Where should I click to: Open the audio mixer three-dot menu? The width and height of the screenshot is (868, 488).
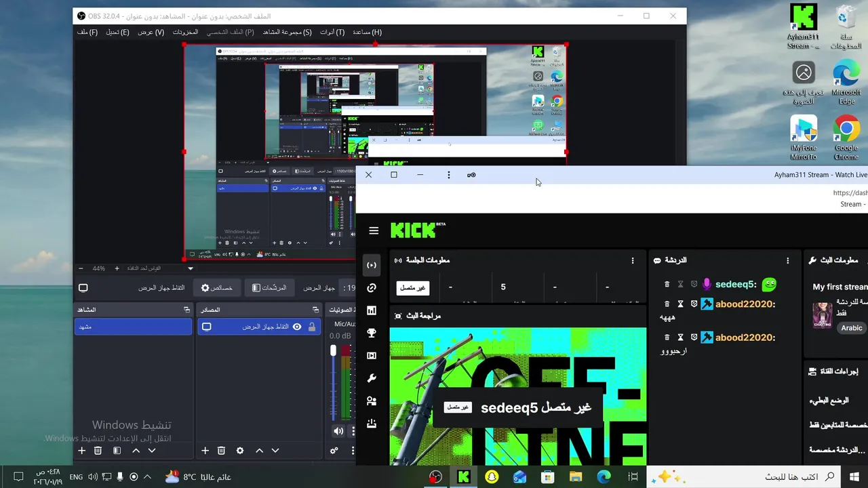tap(353, 451)
